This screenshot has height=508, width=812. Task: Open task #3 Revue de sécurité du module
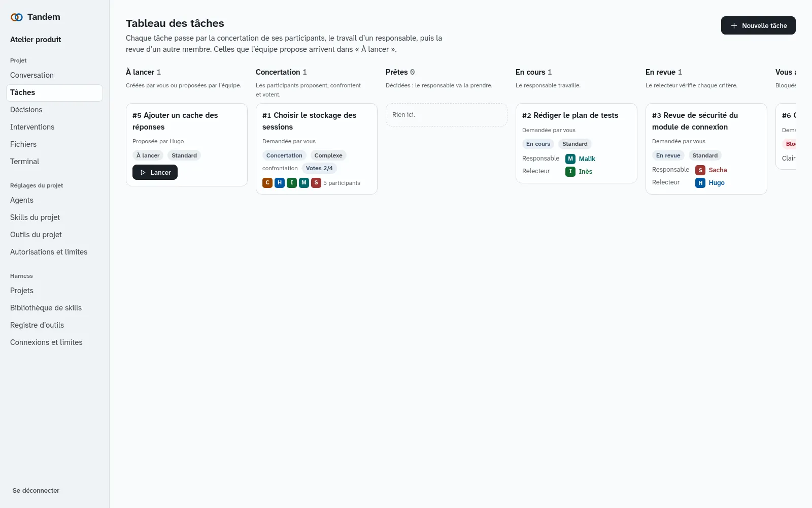click(695, 121)
